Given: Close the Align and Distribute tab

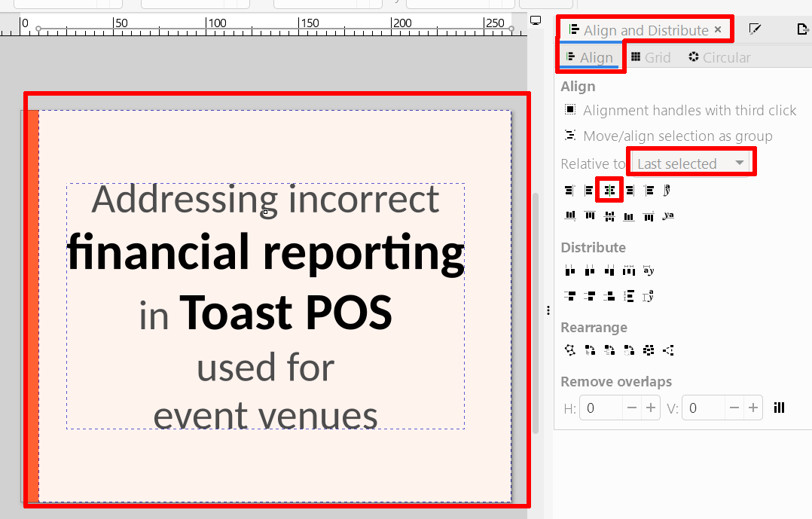Looking at the screenshot, I should (718, 30).
